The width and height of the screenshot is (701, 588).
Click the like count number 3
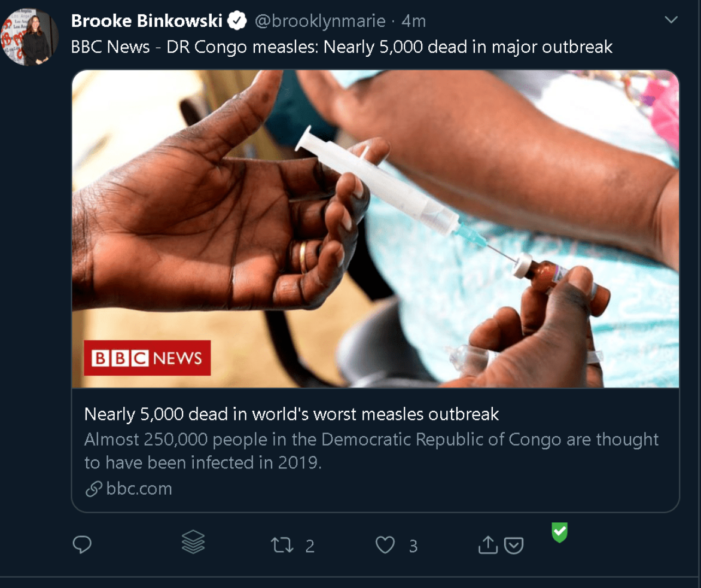(x=413, y=546)
